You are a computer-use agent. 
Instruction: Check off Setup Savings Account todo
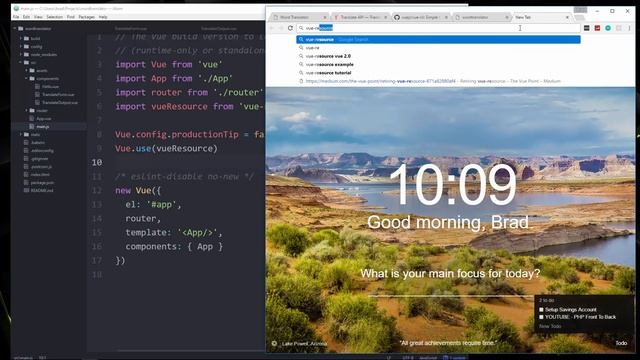(541, 310)
